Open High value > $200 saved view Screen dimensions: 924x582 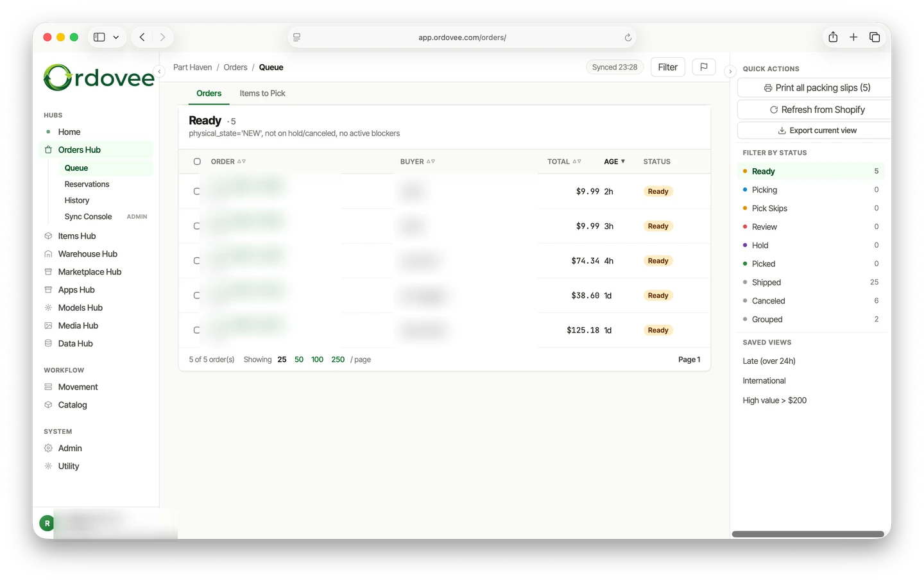[775, 400]
